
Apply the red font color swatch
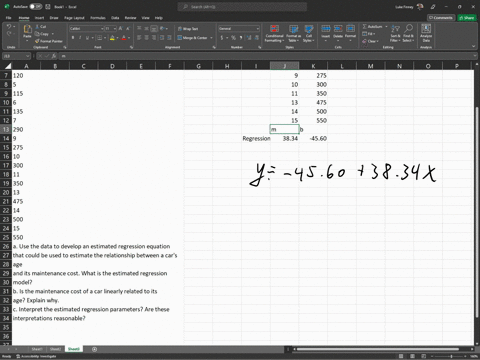[124, 38]
